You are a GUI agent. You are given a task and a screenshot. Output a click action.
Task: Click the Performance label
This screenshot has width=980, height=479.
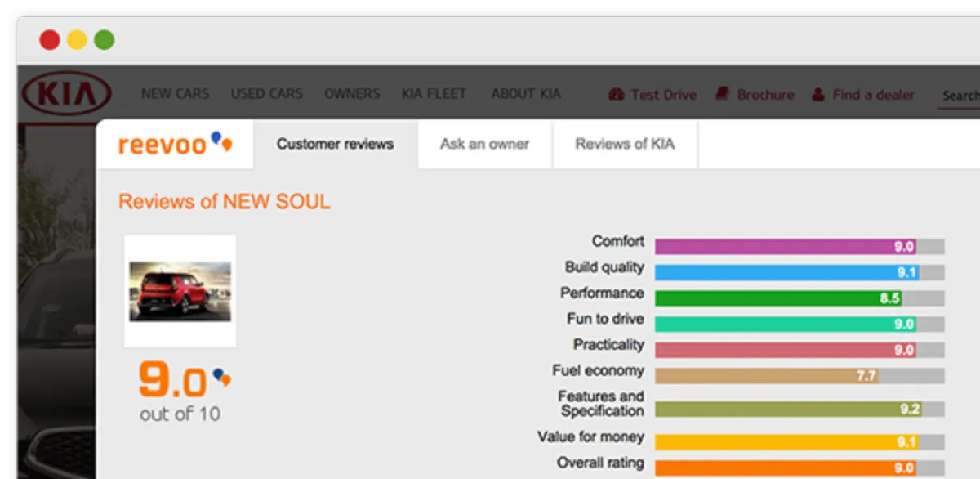pos(602,293)
